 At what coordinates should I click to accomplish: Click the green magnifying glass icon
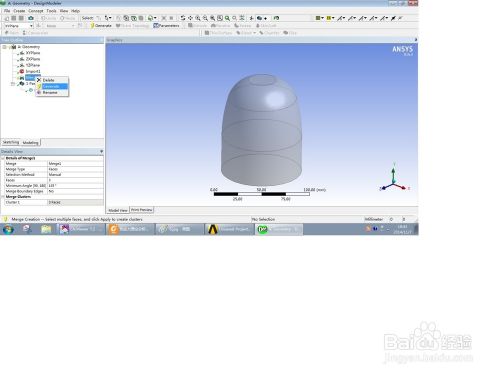click(227, 18)
